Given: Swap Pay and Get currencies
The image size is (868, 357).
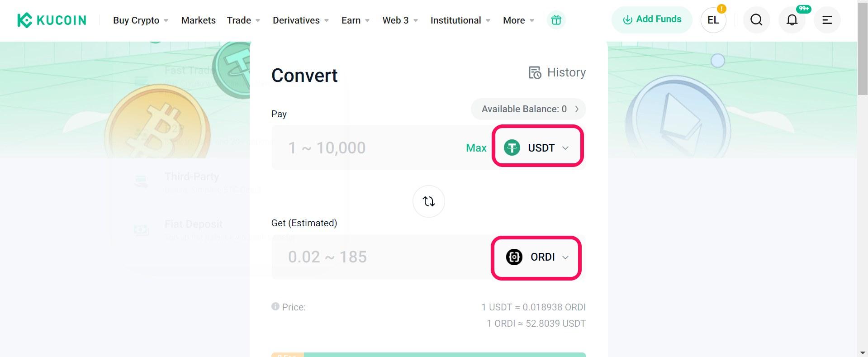Looking at the screenshot, I should point(428,201).
